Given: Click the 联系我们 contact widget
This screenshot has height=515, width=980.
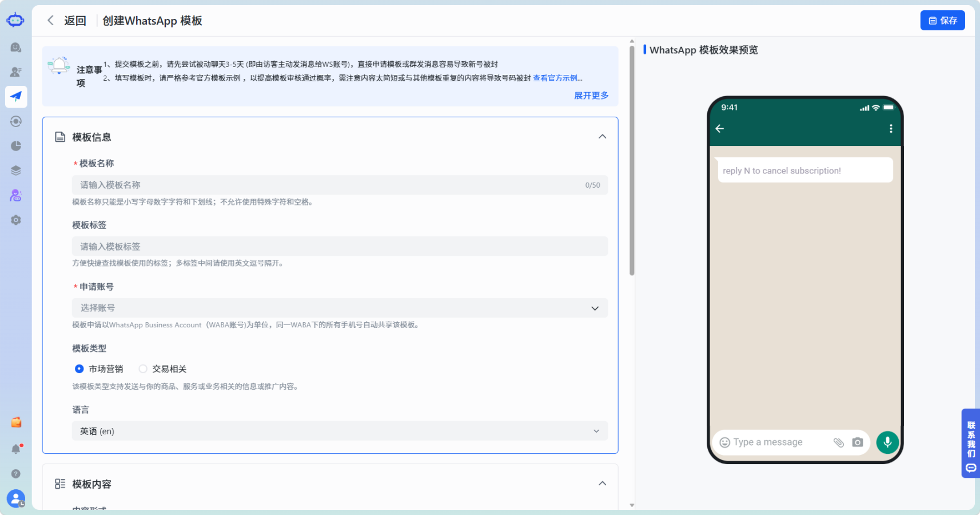Looking at the screenshot, I should tap(971, 443).
